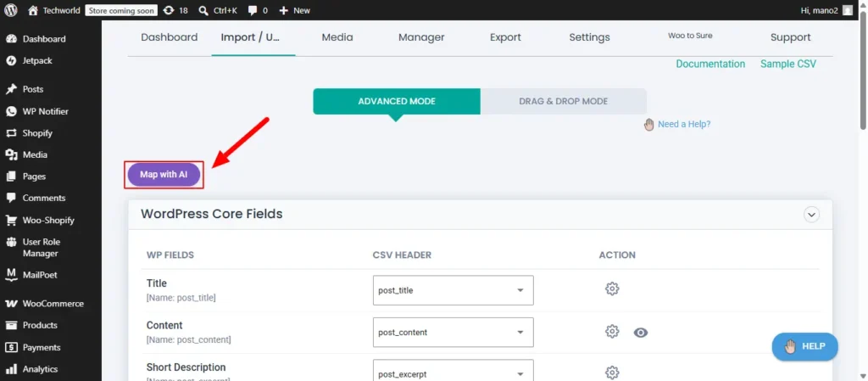Viewport: 868px width, 381px height.
Task: Click the Need a Help? link
Action: 684,124
